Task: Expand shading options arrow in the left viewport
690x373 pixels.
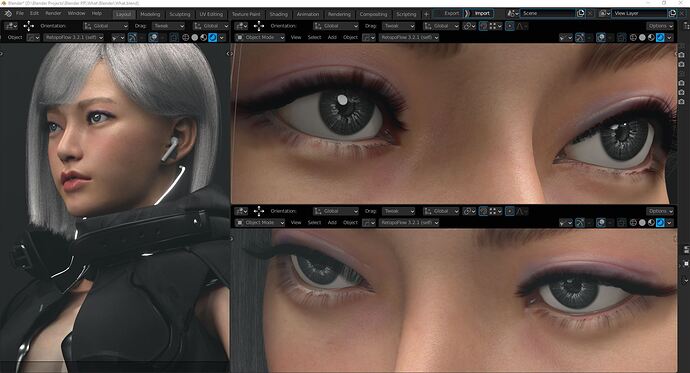Action: point(222,37)
